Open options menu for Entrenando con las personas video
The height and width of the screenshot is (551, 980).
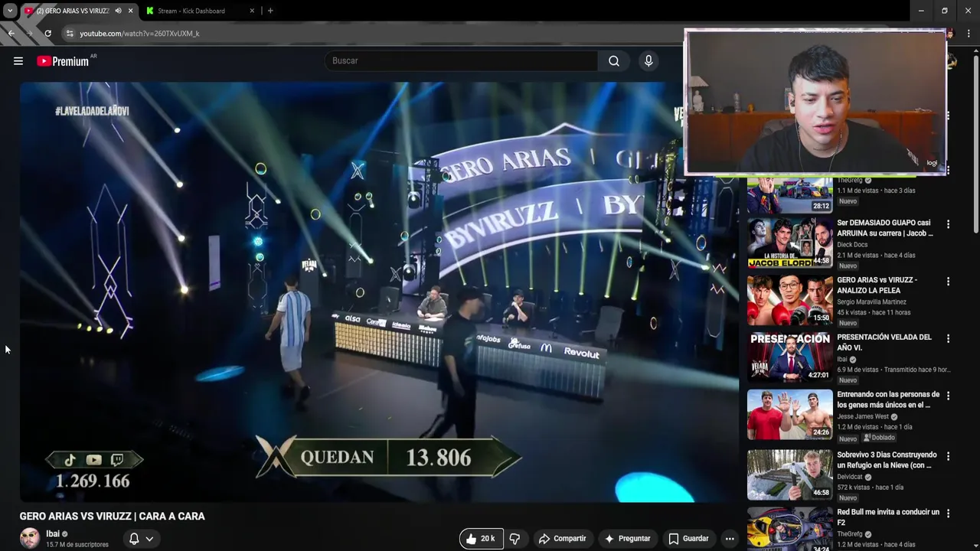click(948, 396)
